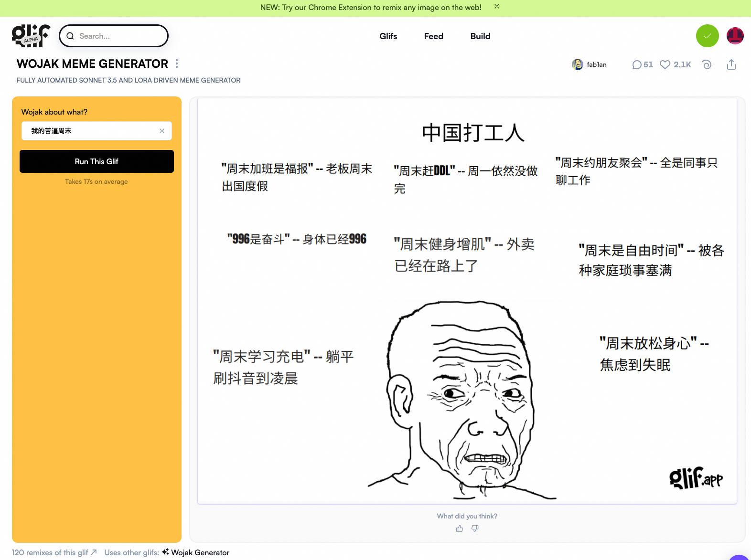Screen dimensions: 751x560
Task: Open 120 remixes of this glif link
Action: tap(54, 552)
